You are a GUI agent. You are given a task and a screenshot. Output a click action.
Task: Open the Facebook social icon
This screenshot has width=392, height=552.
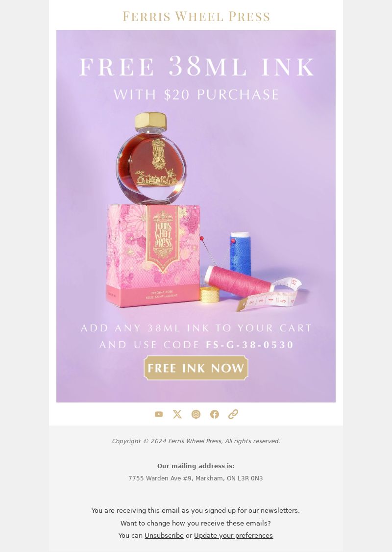(x=215, y=414)
